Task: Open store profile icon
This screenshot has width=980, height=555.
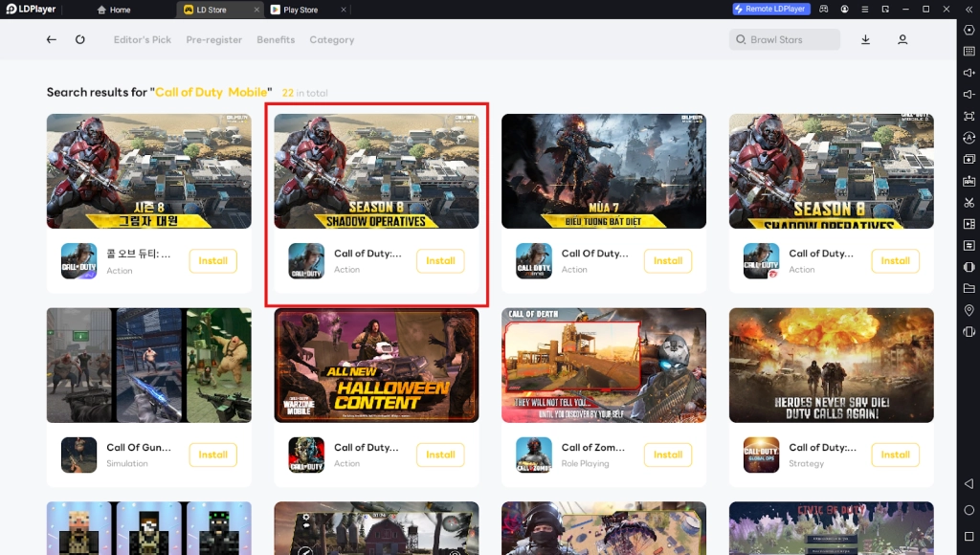Action: tap(902, 39)
